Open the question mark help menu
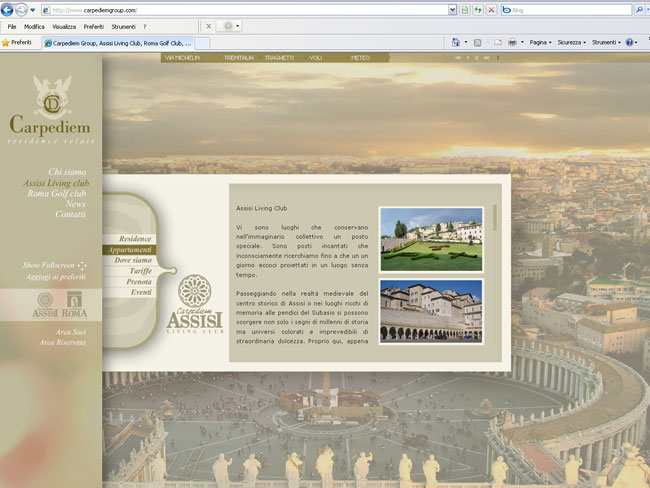 click(x=145, y=27)
